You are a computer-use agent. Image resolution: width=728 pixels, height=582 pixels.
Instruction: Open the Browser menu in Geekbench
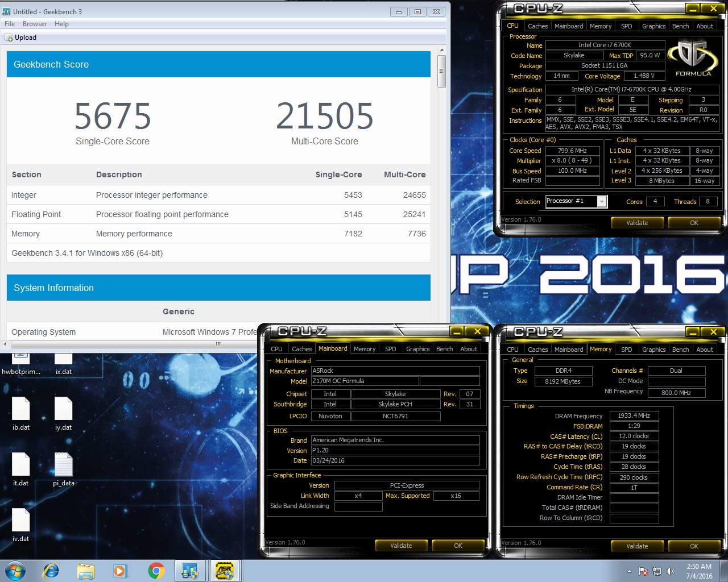tap(35, 24)
